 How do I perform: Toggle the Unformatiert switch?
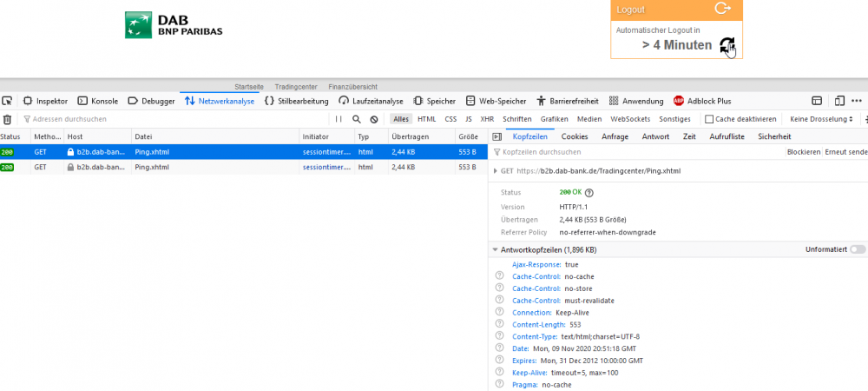[858, 249]
